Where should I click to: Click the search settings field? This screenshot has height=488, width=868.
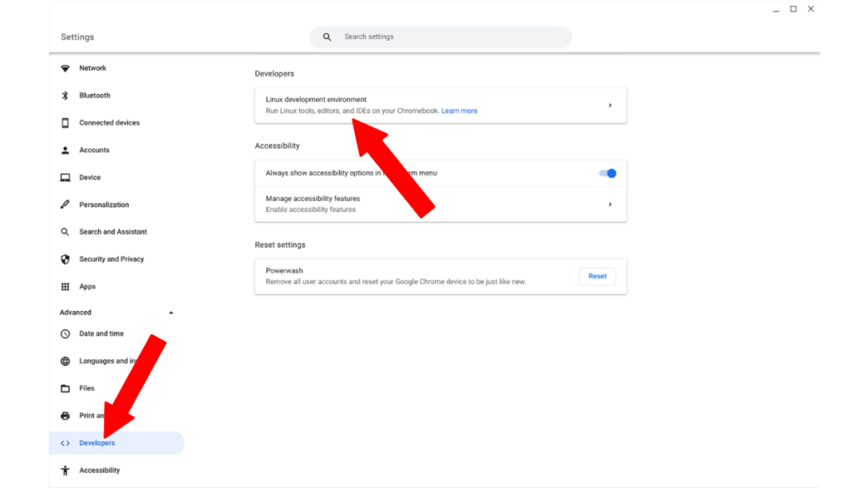pyautogui.click(x=440, y=36)
